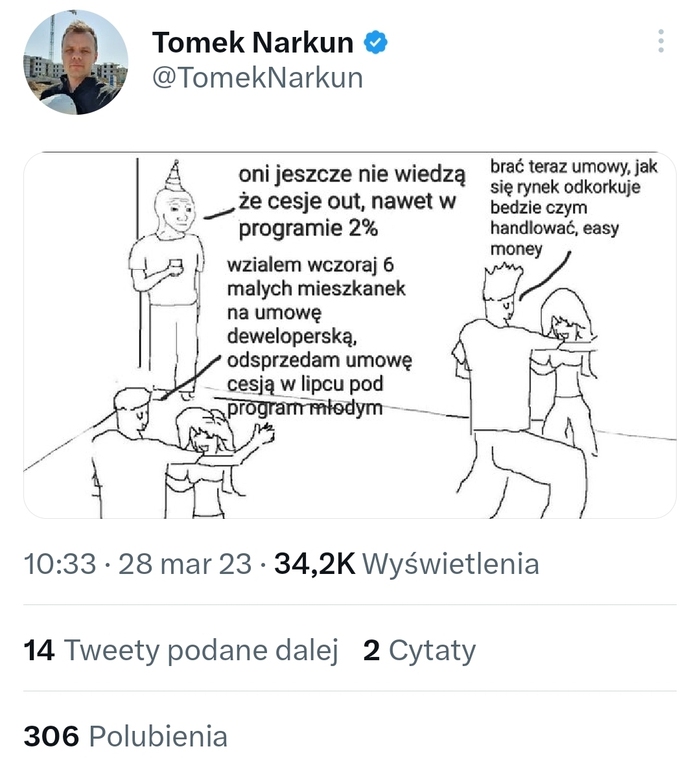700x775 pixels.
Task: Click the cup held by the wojak
Action: (x=174, y=265)
